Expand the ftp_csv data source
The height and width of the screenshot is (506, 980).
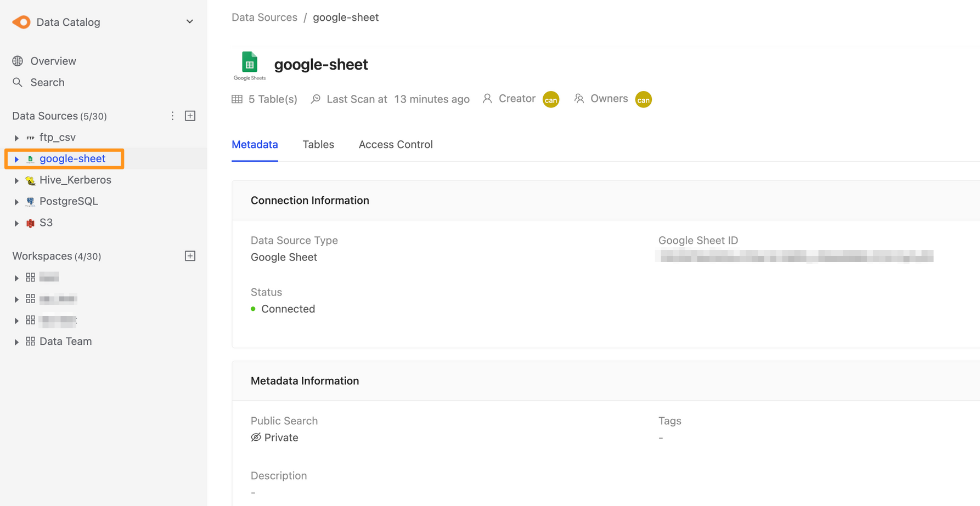pyautogui.click(x=16, y=138)
